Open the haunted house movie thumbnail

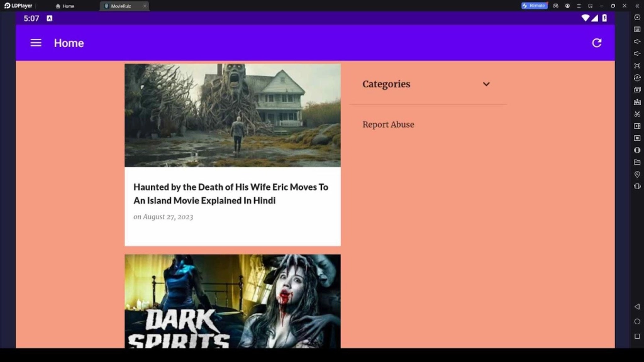232,115
